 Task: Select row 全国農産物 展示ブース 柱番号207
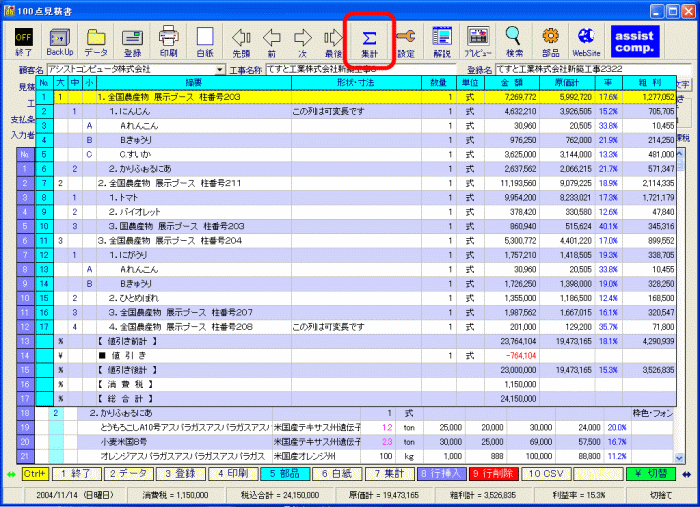coord(356,312)
